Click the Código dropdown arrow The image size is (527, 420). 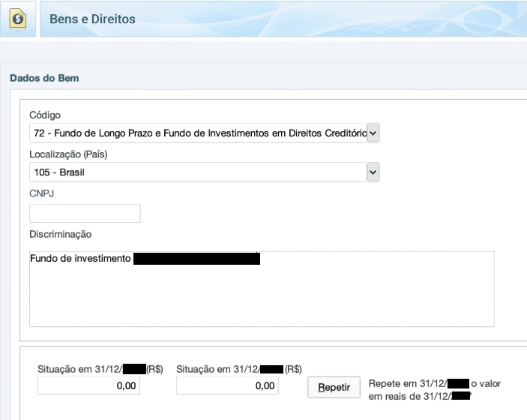(373, 133)
